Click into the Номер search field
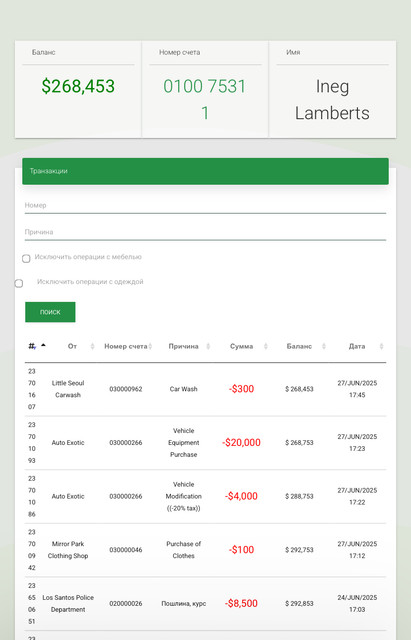This screenshot has width=411, height=640. coord(205,206)
